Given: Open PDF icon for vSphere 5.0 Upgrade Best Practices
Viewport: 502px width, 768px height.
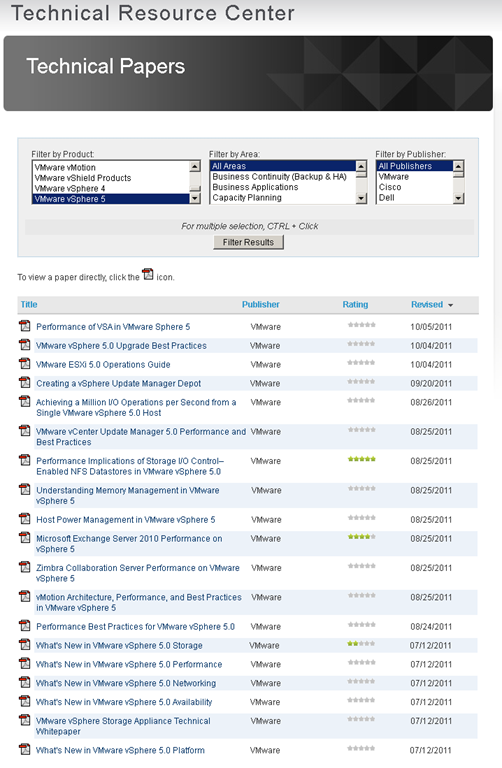Looking at the screenshot, I should click(x=24, y=345).
